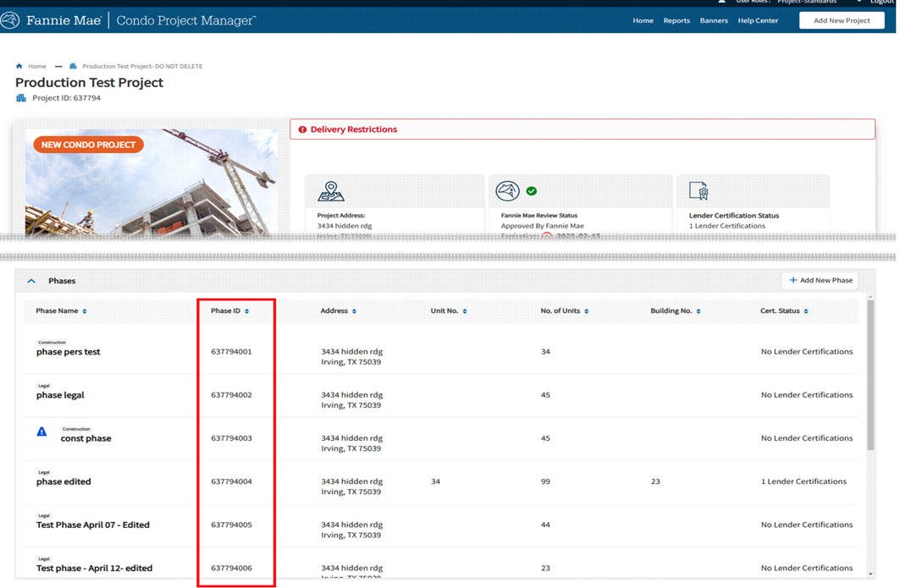The image size is (900, 588).
Task: Click scrollbar down arrow in phases table
Action: point(870,574)
